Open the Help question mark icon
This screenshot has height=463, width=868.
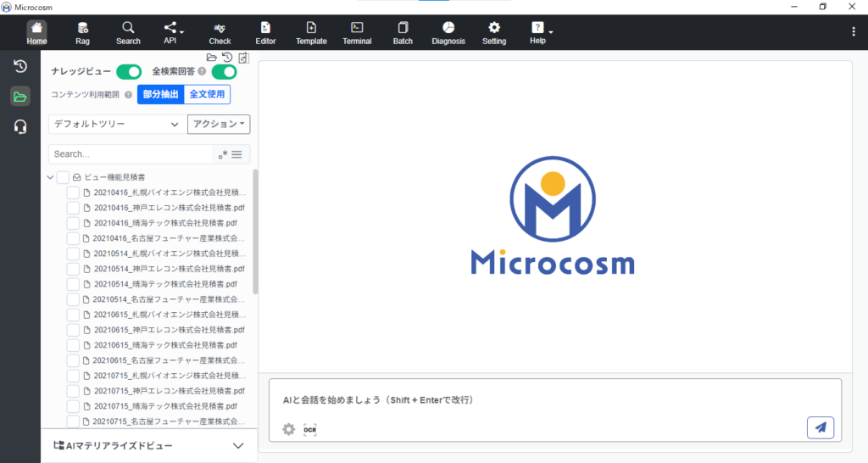click(x=537, y=33)
